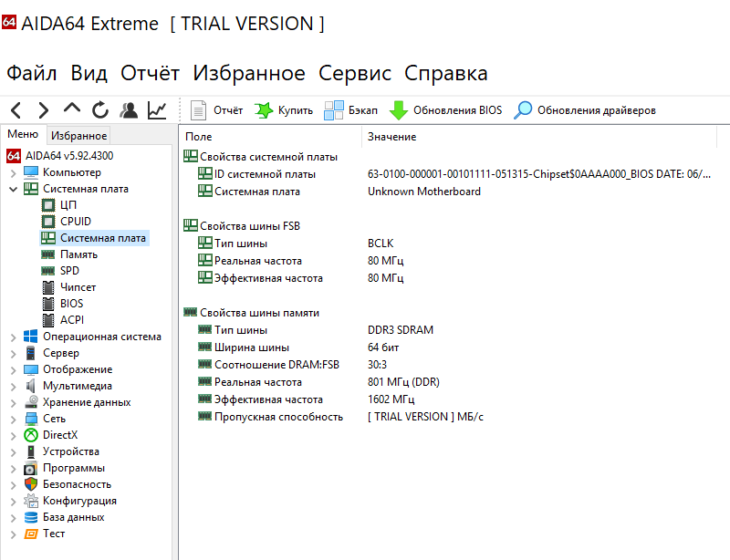Click the База данных database icon
This screenshot has height=560, width=730.
[31, 517]
